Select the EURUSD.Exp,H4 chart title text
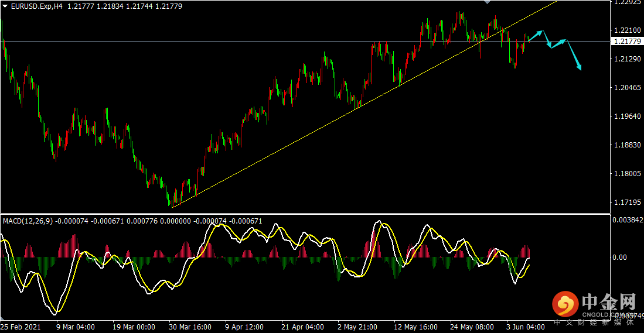Viewport: 644px width, 333px height. (36, 6)
